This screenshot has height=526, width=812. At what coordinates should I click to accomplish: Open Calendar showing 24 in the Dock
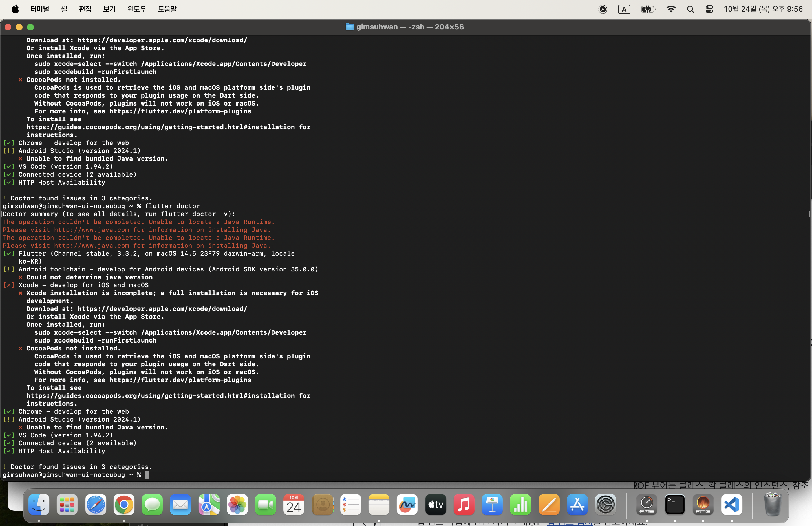click(x=294, y=505)
